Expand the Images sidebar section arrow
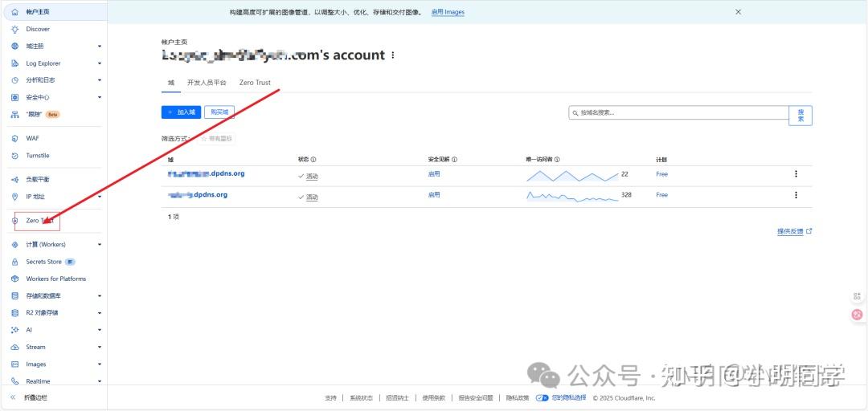Image resolution: width=868 pixels, height=411 pixels. click(x=100, y=364)
